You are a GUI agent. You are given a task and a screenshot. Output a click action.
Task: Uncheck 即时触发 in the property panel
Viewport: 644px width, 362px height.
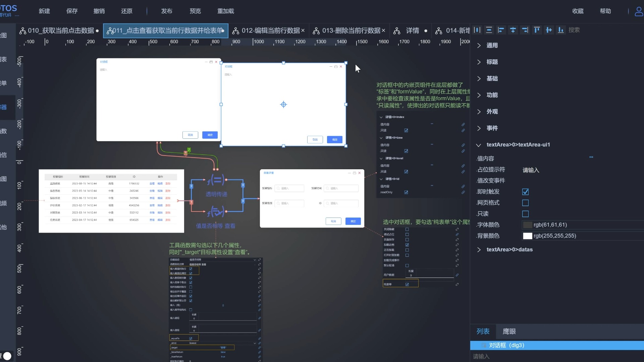[525, 192]
